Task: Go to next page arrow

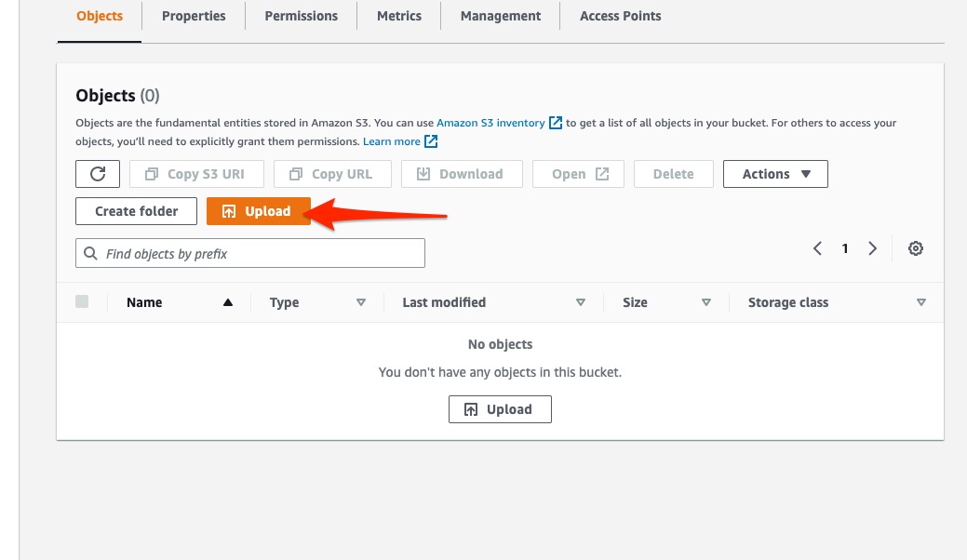Action: tap(873, 248)
